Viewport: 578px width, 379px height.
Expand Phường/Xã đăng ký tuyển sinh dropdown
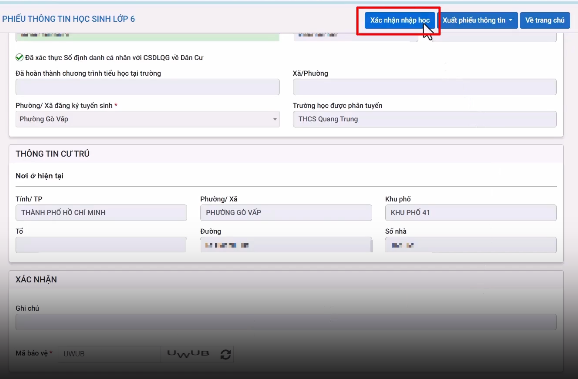147,119
